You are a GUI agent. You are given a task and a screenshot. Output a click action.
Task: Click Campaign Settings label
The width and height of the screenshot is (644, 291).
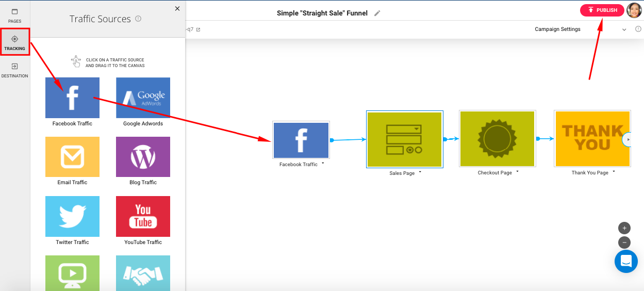coord(557,29)
